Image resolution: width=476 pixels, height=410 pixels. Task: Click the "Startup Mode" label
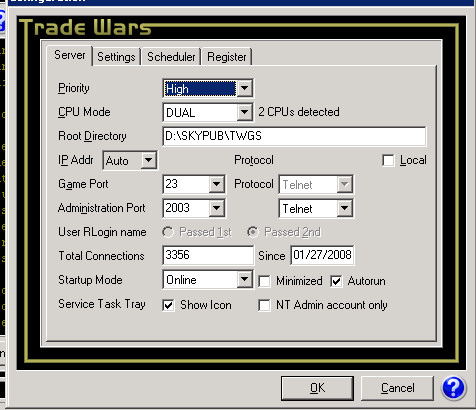(90, 280)
